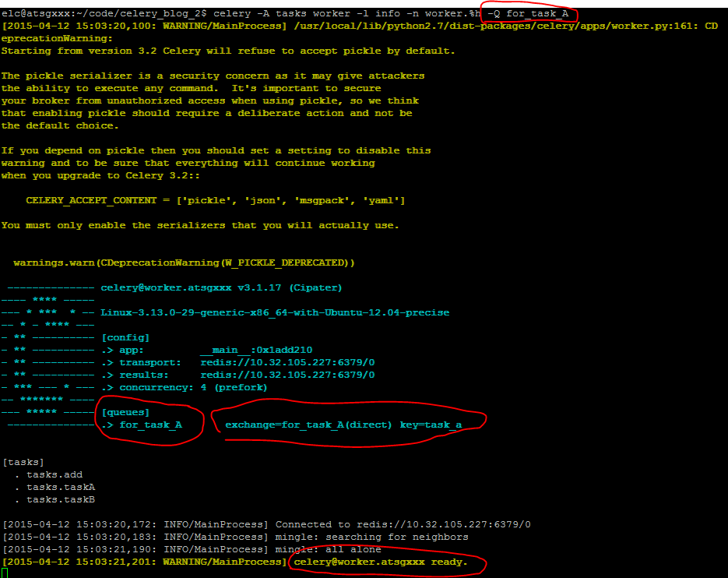The width and height of the screenshot is (728, 578).
Task: Click 'the default choice.' text line
Action: click(x=60, y=125)
